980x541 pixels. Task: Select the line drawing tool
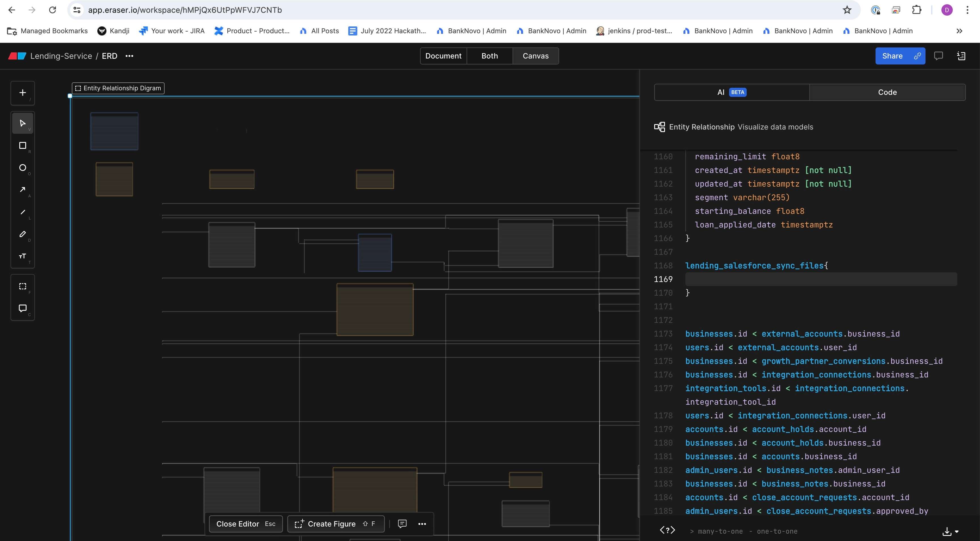(x=22, y=212)
